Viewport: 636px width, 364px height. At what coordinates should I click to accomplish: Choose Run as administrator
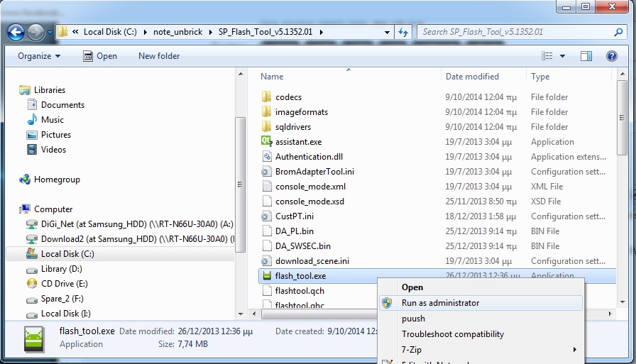(x=481, y=303)
